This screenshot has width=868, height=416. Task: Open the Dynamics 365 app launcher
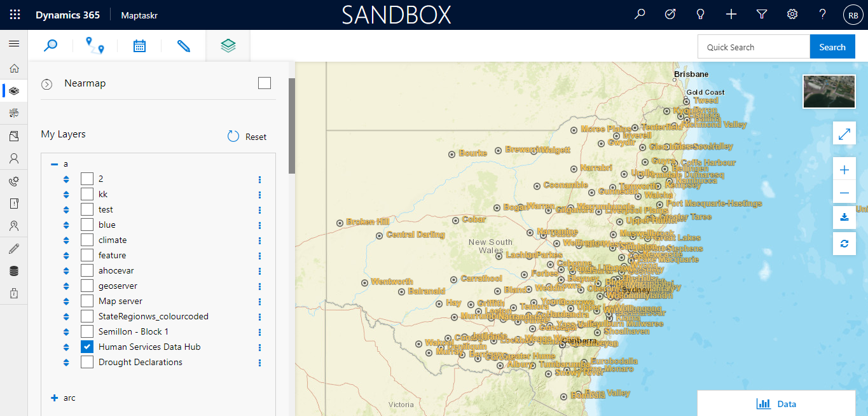14,13
